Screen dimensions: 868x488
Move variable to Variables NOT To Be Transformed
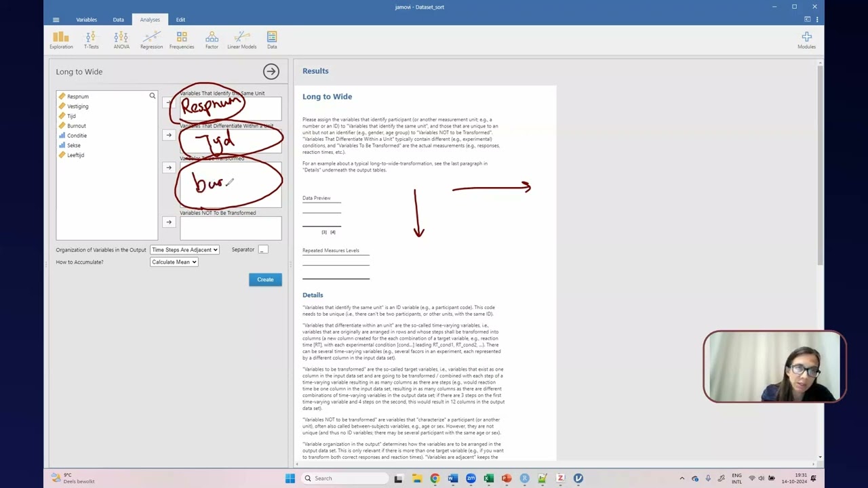(169, 222)
